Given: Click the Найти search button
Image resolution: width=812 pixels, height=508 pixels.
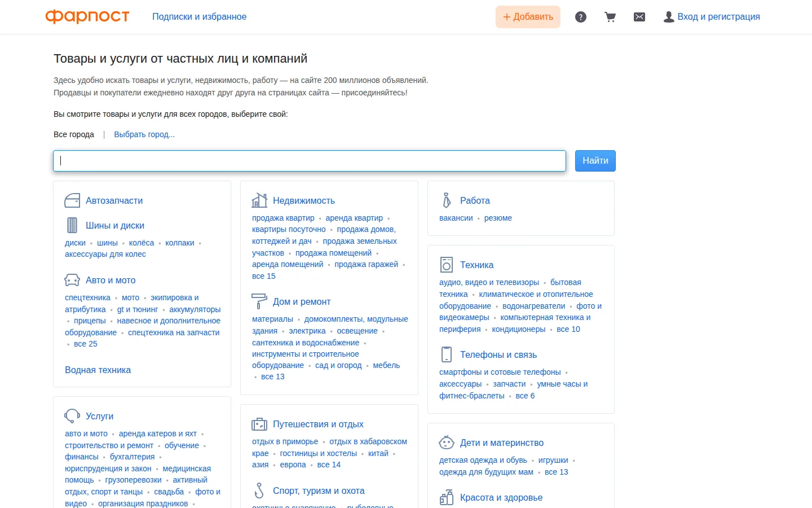Looking at the screenshot, I should pyautogui.click(x=595, y=161).
